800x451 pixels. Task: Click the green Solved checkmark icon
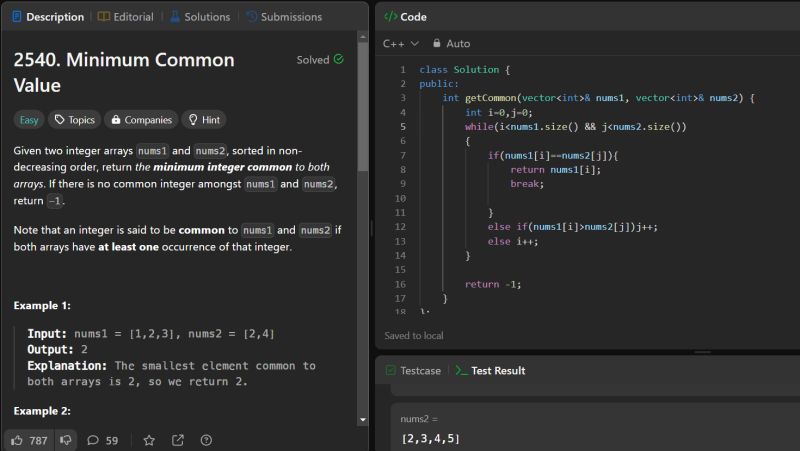(339, 59)
